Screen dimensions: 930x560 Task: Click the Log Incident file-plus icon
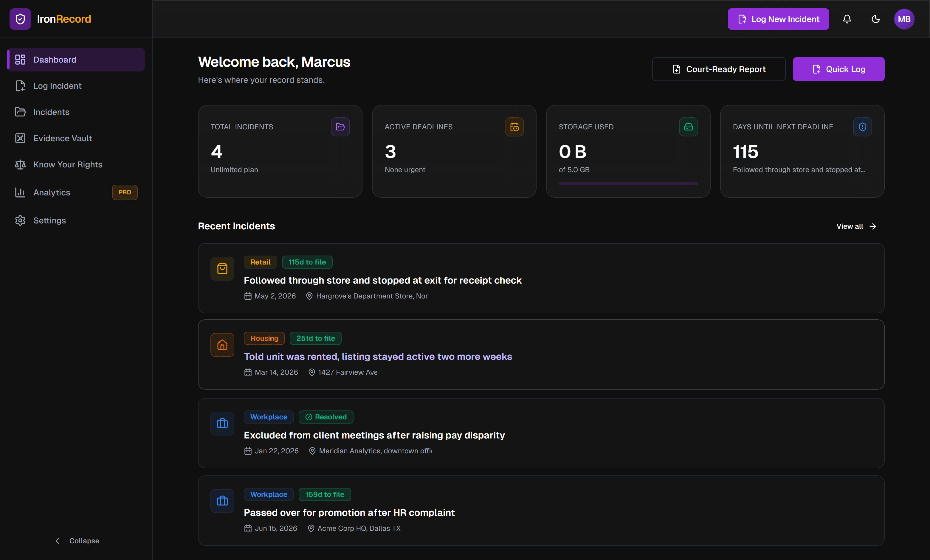pos(20,85)
